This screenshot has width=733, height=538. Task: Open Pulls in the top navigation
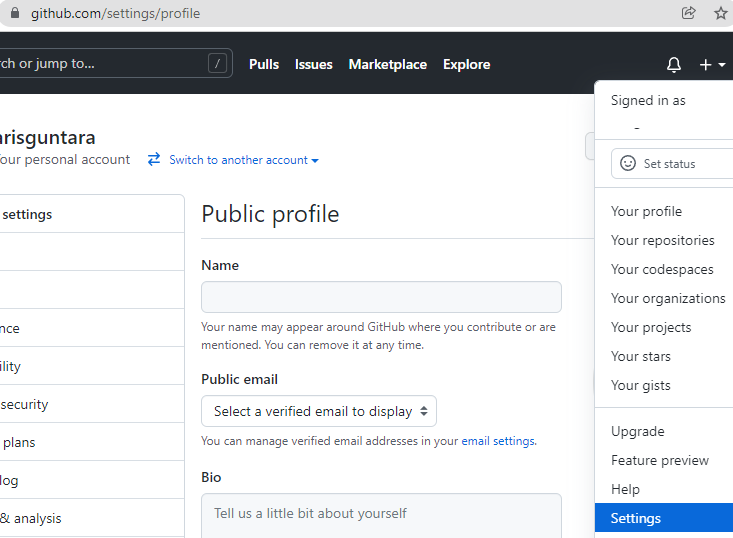coord(264,64)
